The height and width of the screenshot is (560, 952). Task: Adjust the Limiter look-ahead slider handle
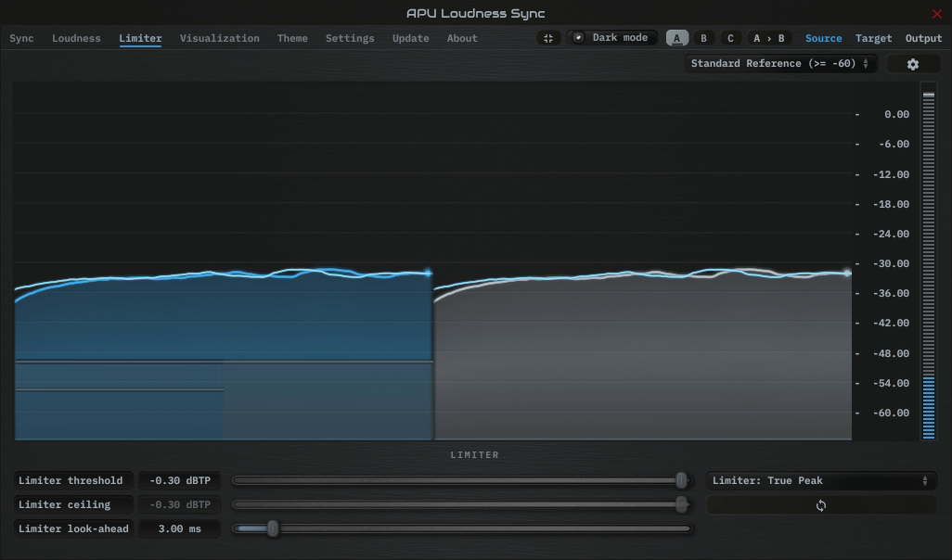click(x=273, y=529)
